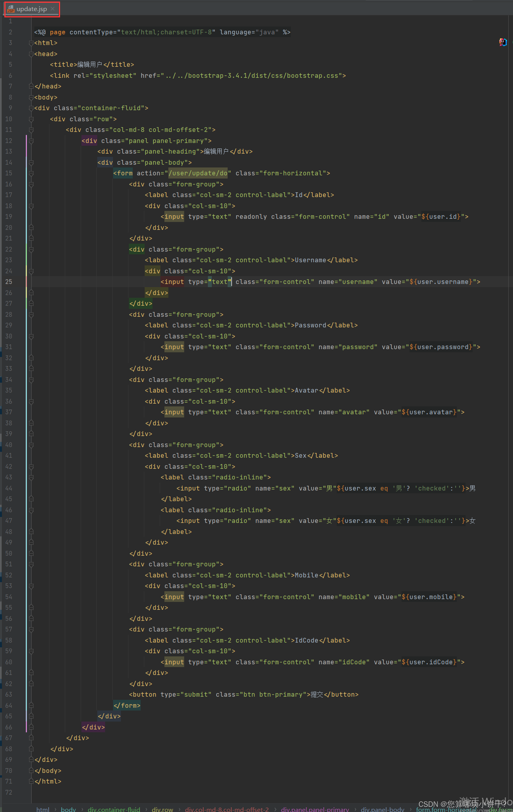Click the /user/update/do form action value
Viewport: 513px width, 812px height.
[198, 173]
